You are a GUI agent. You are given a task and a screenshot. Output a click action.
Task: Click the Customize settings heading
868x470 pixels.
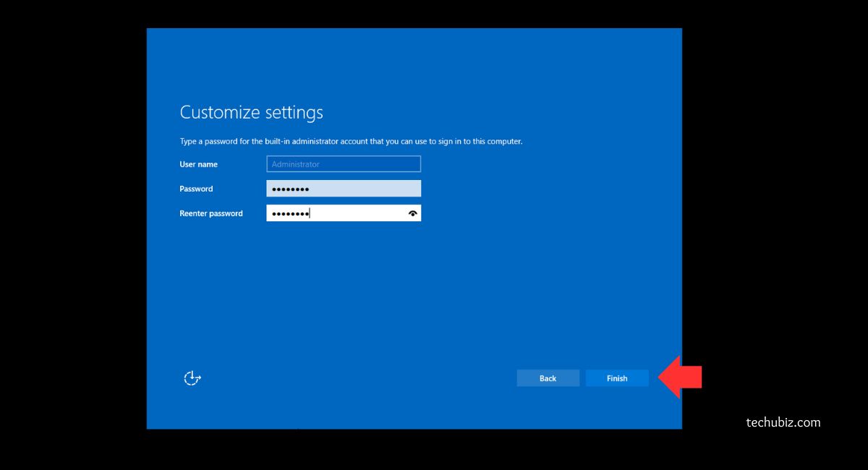coord(251,113)
